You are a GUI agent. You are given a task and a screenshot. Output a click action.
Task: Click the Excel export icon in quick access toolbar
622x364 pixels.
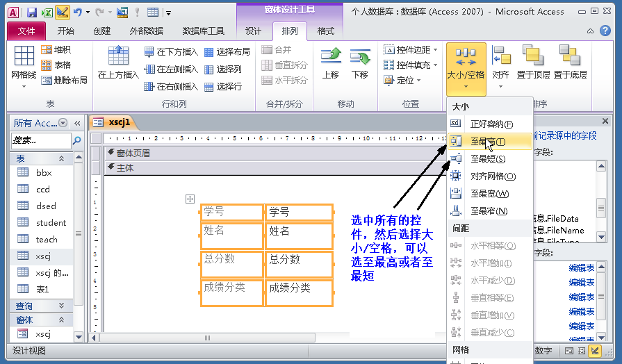coord(47,13)
